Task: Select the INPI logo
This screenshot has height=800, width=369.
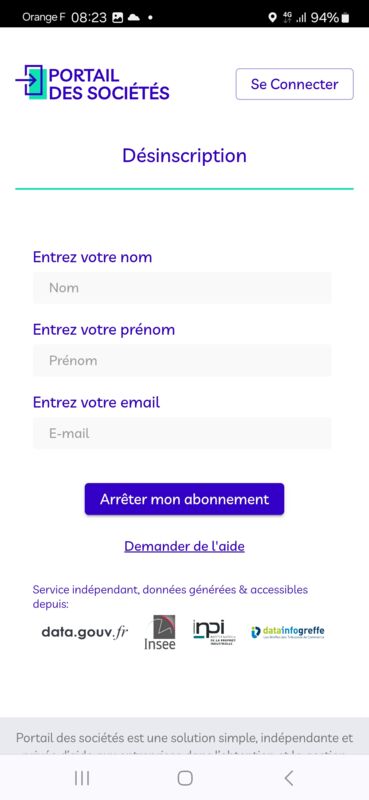Action: pyautogui.click(x=214, y=633)
